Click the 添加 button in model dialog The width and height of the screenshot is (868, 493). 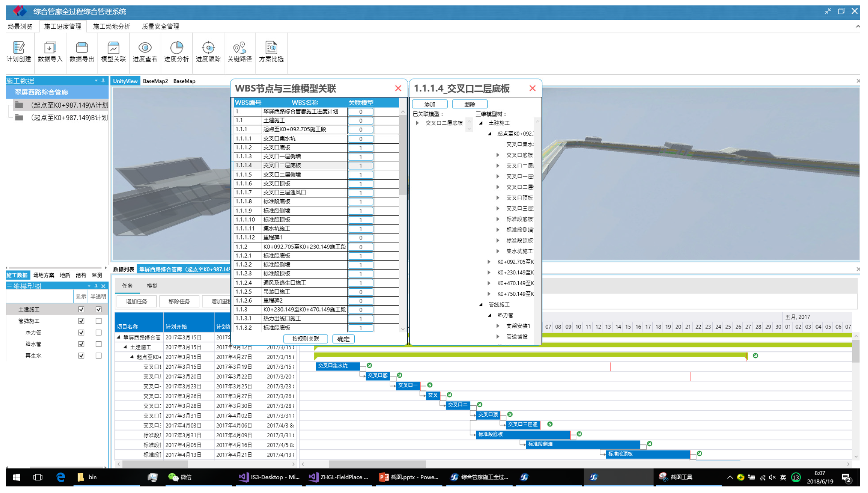(430, 104)
